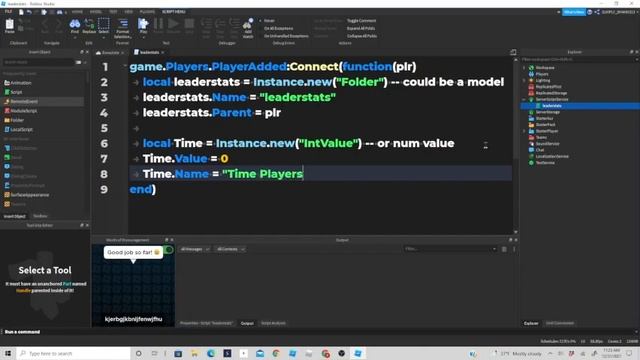Select TestService in Explorer

(545, 163)
